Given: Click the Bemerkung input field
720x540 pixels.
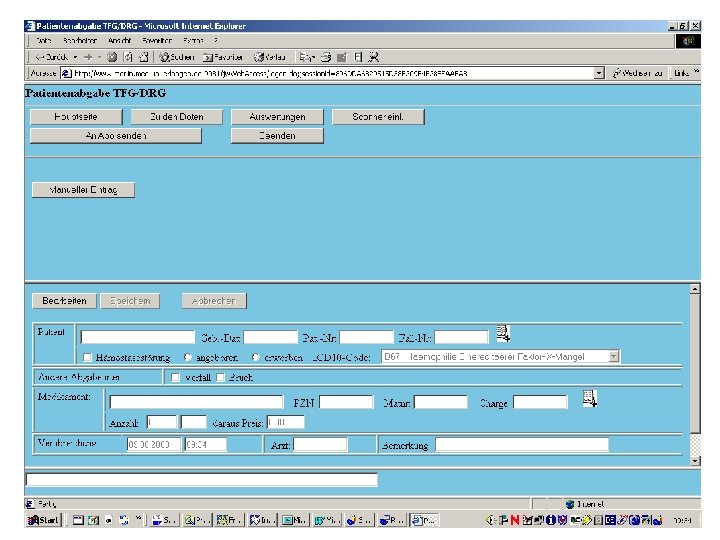Looking at the screenshot, I should click(x=522, y=444).
